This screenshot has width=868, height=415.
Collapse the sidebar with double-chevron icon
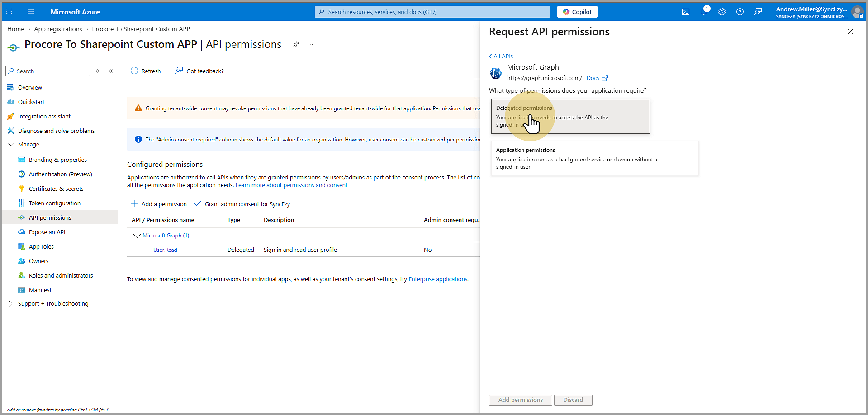click(x=111, y=71)
